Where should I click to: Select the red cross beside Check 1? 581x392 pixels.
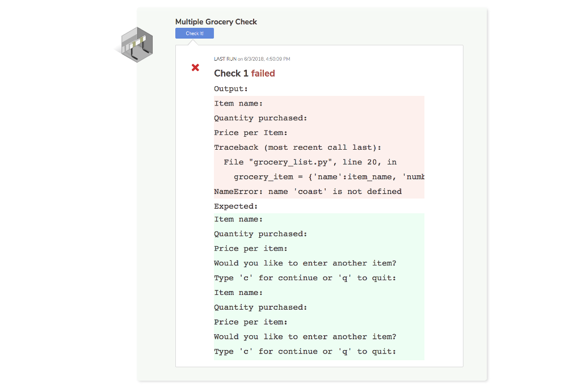[x=195, y=68]
